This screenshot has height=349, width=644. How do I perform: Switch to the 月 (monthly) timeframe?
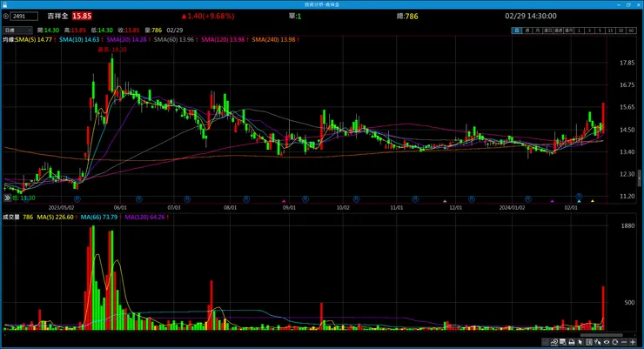[537, 30]
